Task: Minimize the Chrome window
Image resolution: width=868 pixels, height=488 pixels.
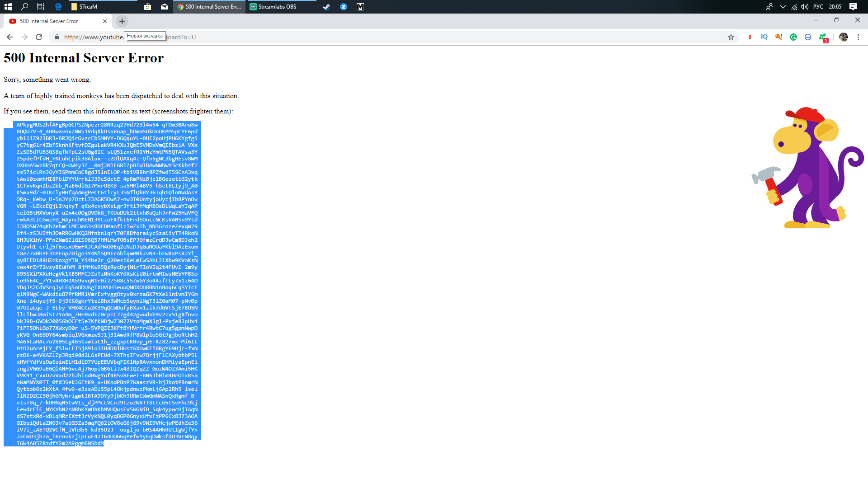Action: pyautogui.click(x=816, y=20)
